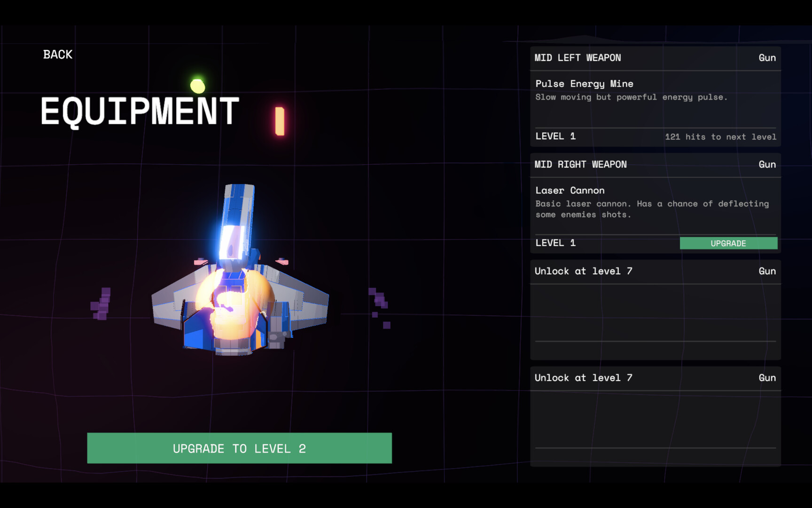Click the EQUIPMENT screen title
Viewport: 812px width, 508px height.
coord(140,111)
